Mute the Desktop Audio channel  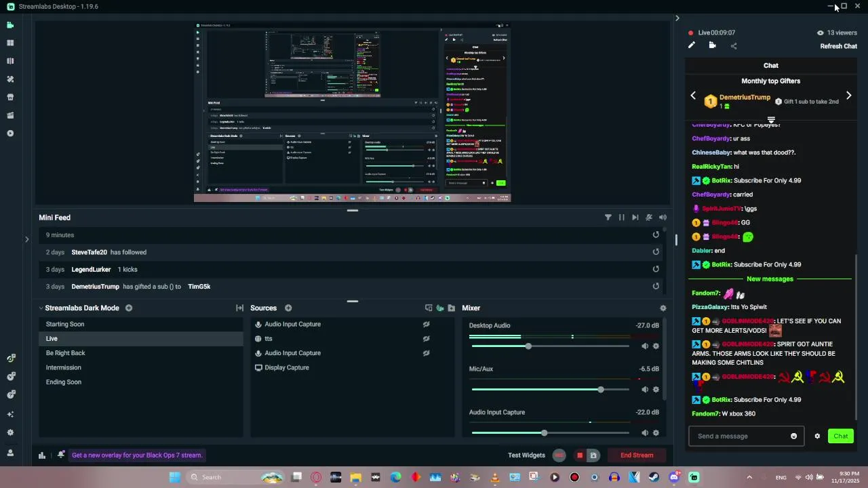pos(645,346)
